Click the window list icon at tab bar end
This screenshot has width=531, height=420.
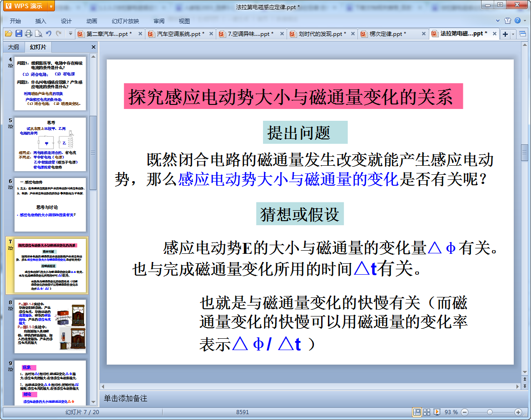coord(522,34)
